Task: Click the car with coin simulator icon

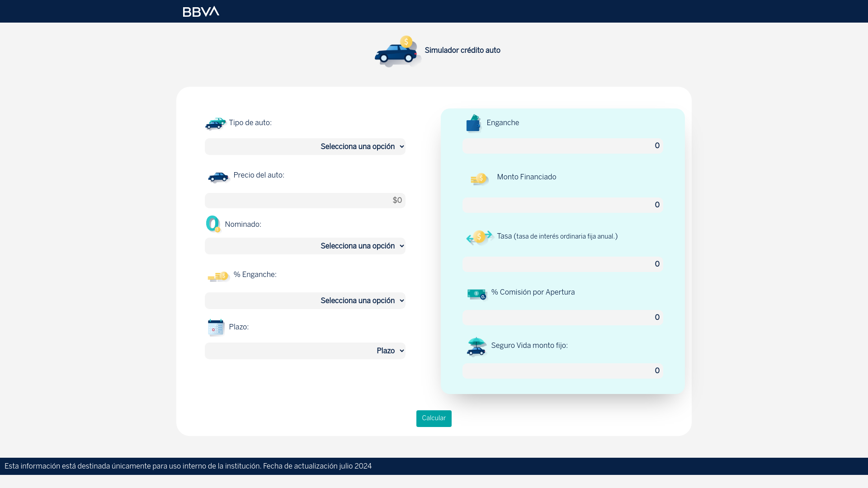Action: pos(398,51)
